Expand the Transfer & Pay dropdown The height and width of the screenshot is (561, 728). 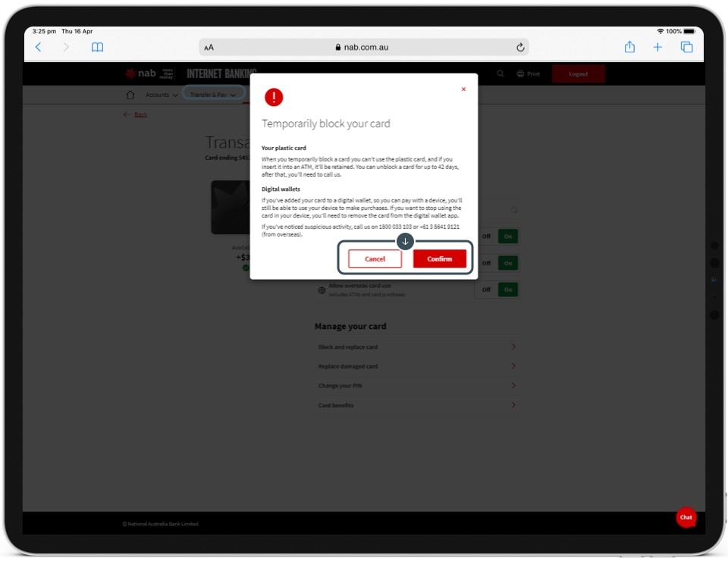click(x=213, y=95)
